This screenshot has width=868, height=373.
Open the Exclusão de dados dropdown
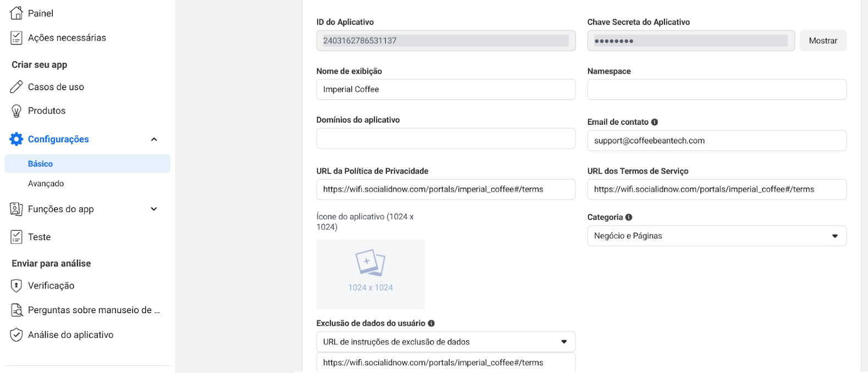(x=446, y=342)
